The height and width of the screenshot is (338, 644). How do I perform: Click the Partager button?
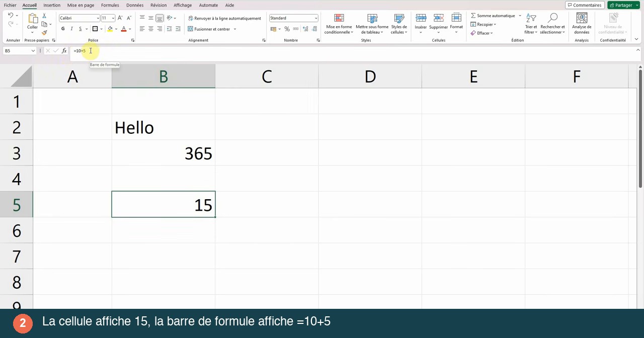tap(623, 5)
